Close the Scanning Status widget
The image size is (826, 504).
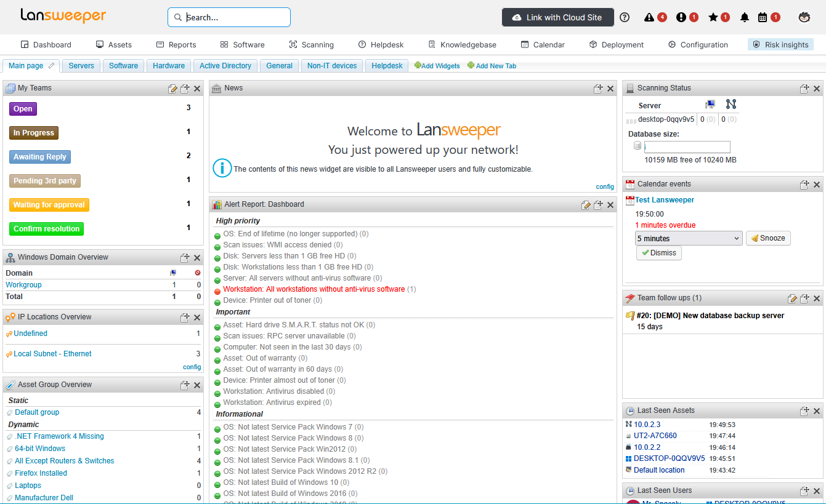click(x=817, y=89)
